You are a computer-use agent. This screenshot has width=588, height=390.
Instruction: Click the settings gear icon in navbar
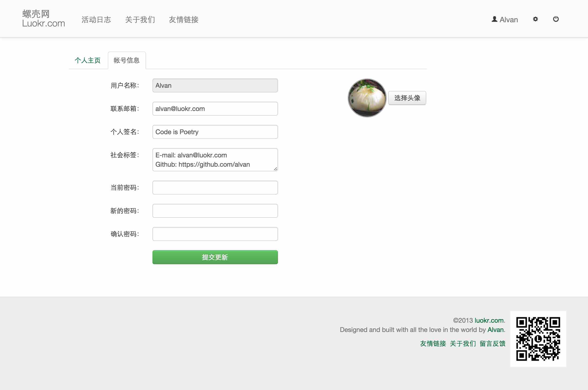pos(535,19)
